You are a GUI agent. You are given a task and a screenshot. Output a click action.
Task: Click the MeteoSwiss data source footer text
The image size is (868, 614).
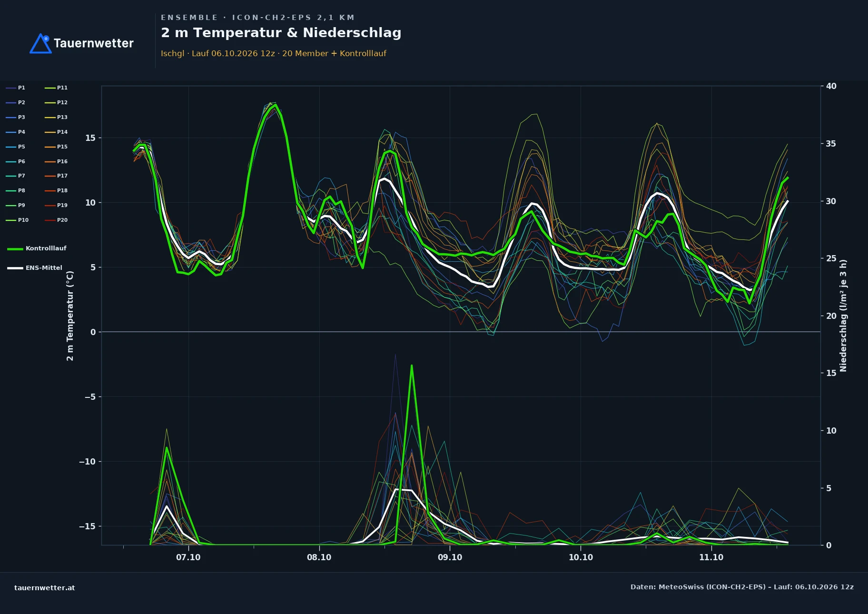coord(742,587)
